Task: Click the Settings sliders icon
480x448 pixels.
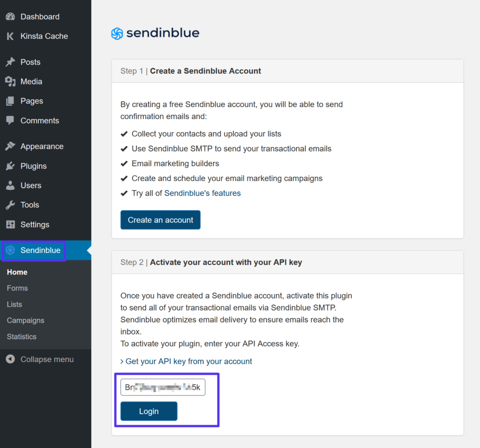Action: point(10,224)
